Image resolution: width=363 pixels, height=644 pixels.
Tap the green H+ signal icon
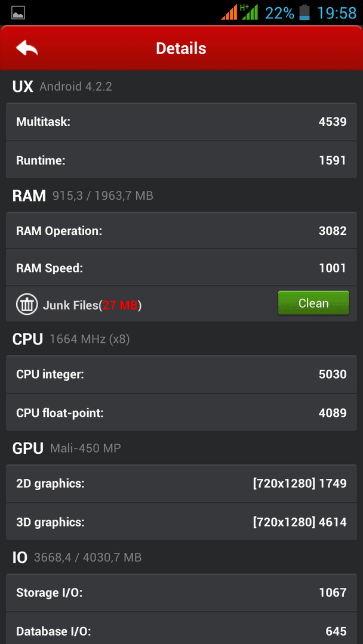click(249, 12)
